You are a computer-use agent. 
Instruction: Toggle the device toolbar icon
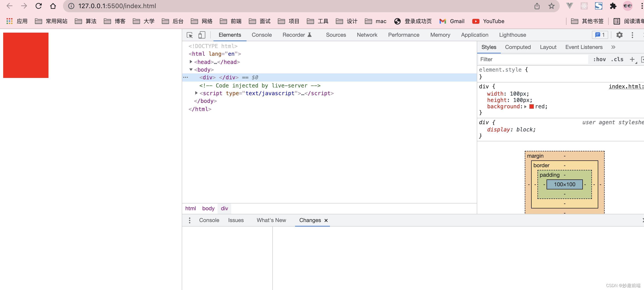tap(201, 35)
